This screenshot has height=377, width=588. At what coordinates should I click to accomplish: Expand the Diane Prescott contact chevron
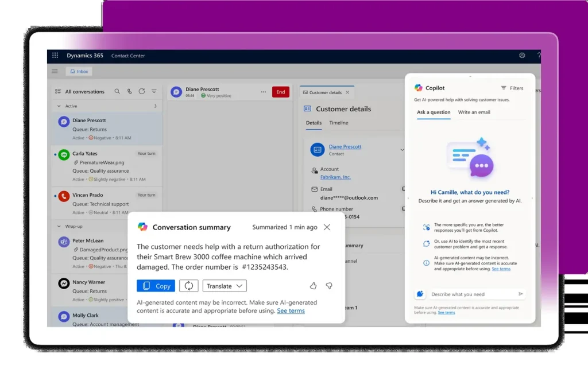401,150
